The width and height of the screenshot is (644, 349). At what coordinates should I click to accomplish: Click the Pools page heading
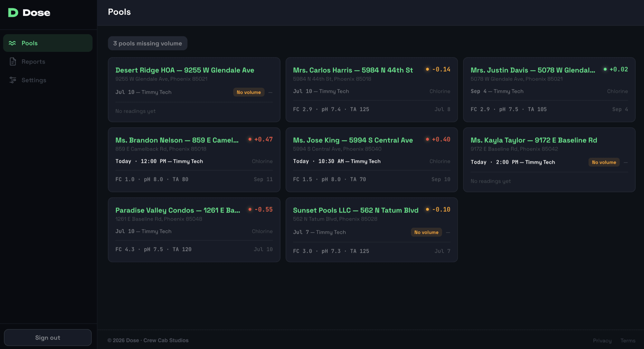[x=119, y=12]
